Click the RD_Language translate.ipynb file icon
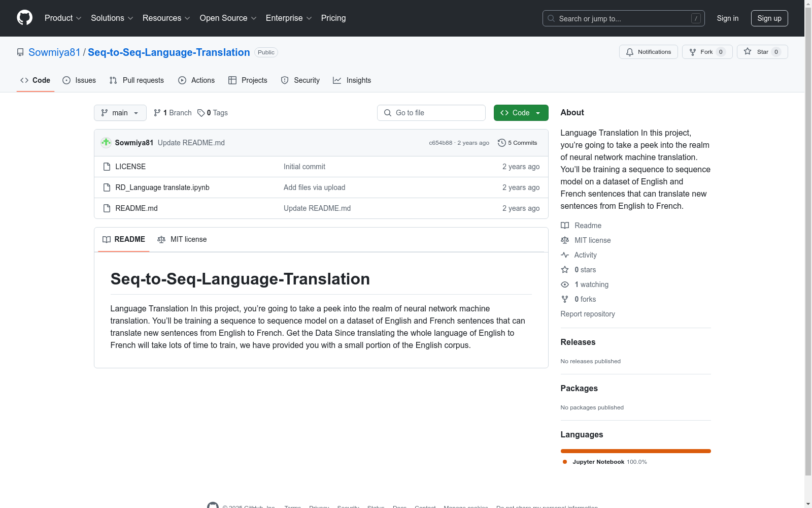This screenshot has height=508, width=812. coord(107,187)
